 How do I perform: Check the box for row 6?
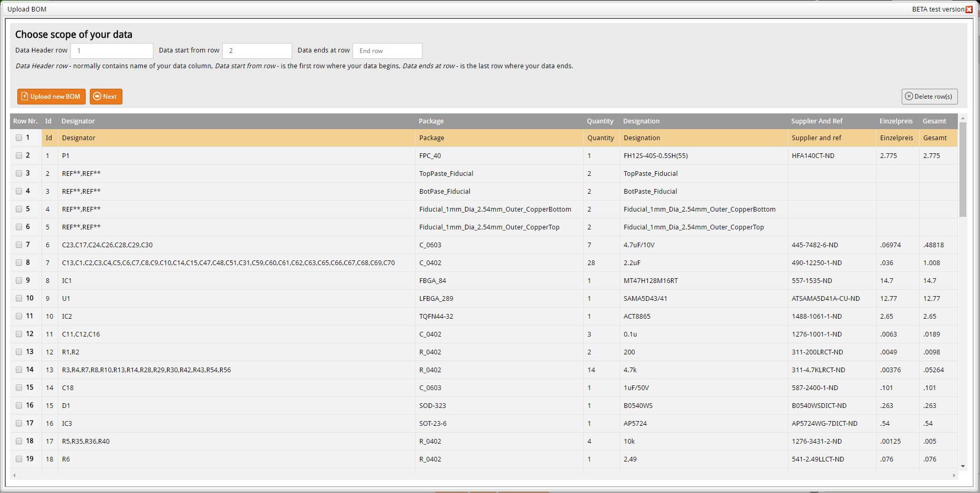point(19,227)
